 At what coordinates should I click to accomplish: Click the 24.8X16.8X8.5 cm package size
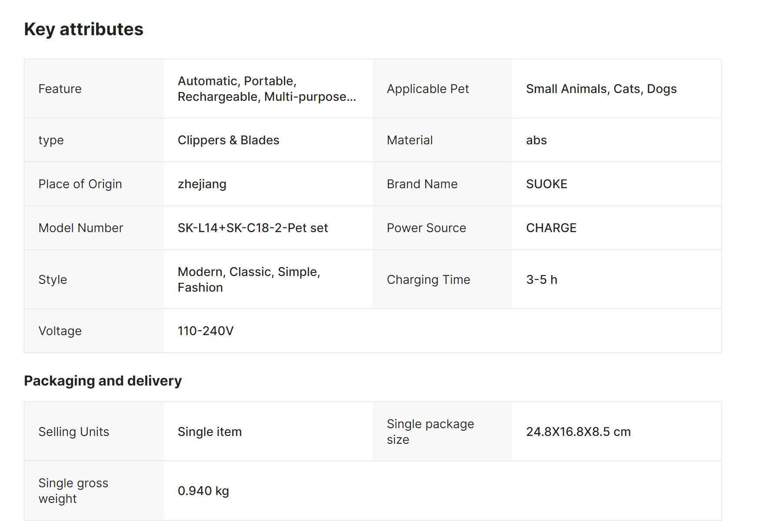[578, 432]
